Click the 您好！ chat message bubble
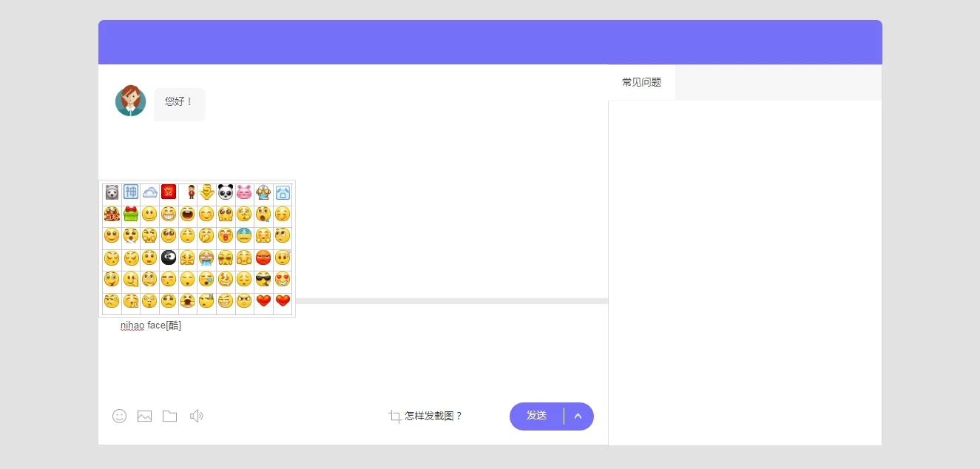 [x=179, y=102]
